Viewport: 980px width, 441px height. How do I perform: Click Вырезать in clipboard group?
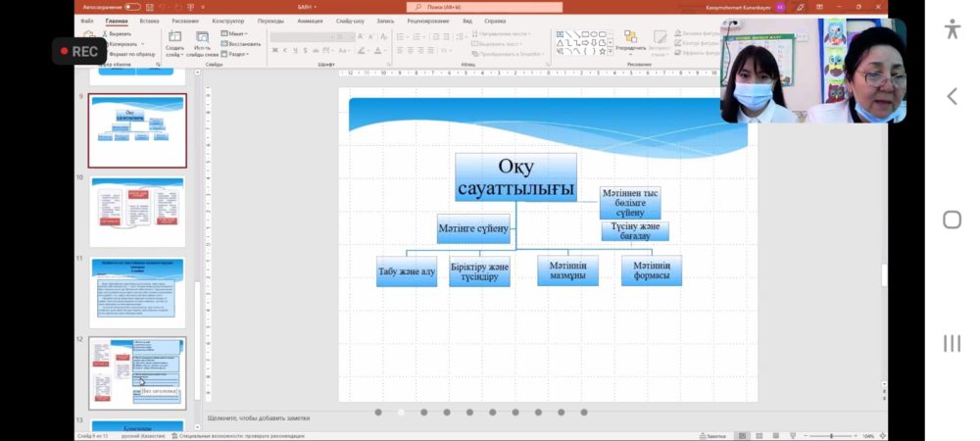pos(117,33)
